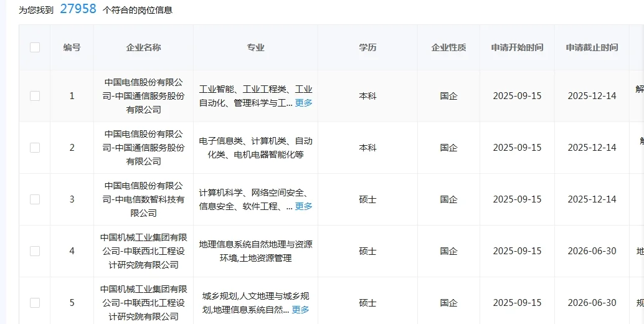644x324 pixels.
Task: Check the checkbox for row 2
Action: [x=35, y=148]
